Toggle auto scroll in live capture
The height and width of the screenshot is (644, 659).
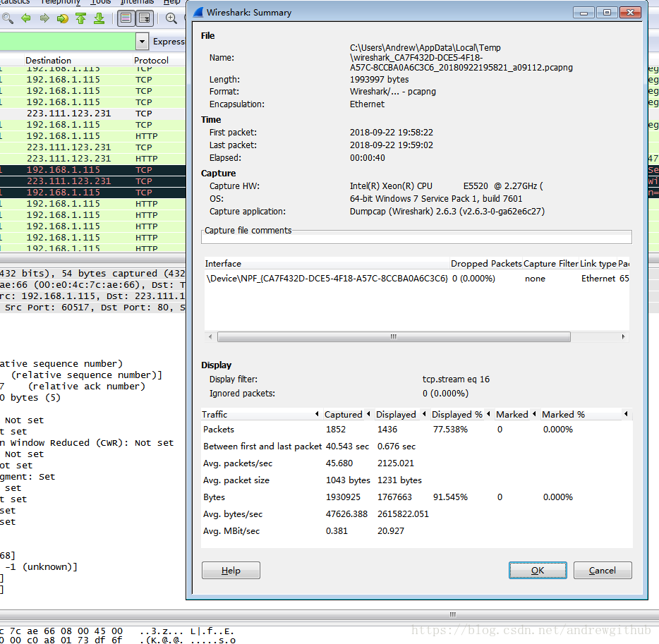tap(144, 18)
